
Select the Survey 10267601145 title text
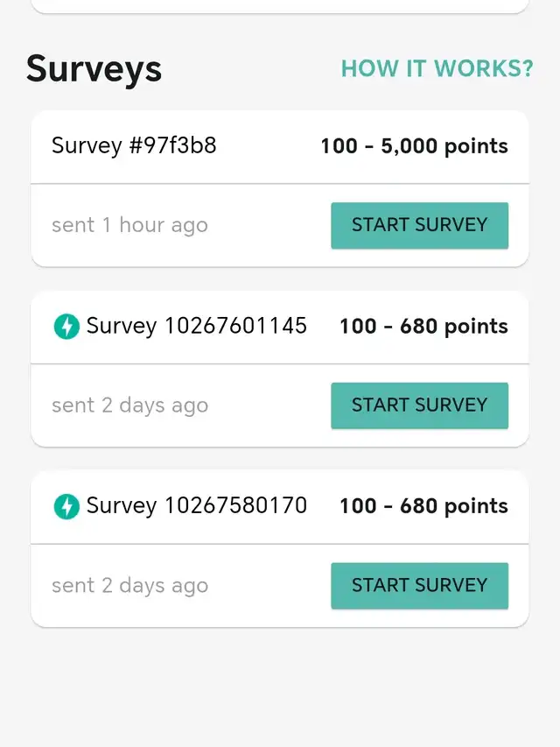196,327
